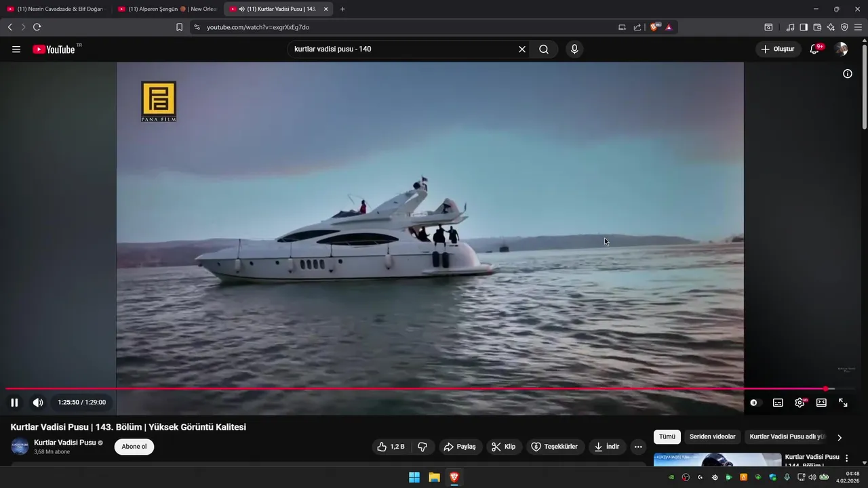Show more filter chips arrow
Viewport: 868px width, 488px height.
(840, 437)
